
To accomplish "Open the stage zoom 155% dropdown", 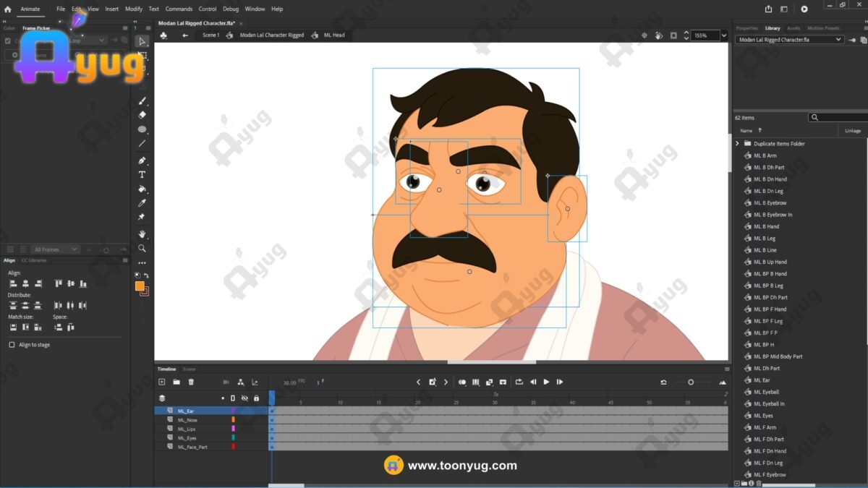I will [723, 35].
